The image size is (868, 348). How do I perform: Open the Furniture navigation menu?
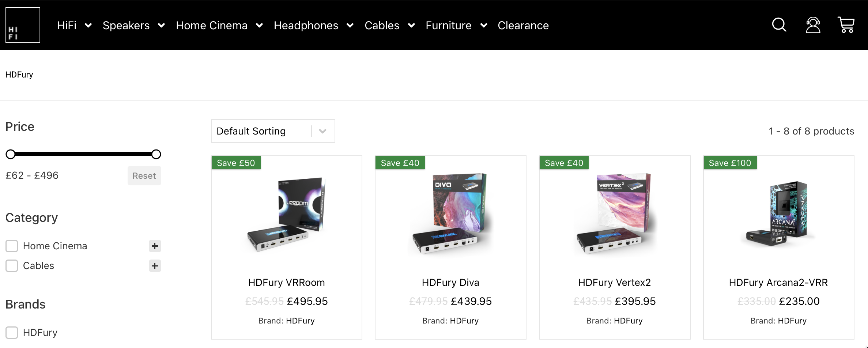tap(448, 26)
